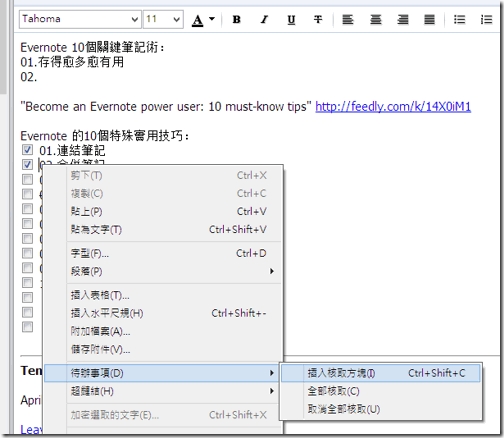Toggle italic formatting
The width and height of the screenshot is (504, 438).
click(x=264, y=20)
